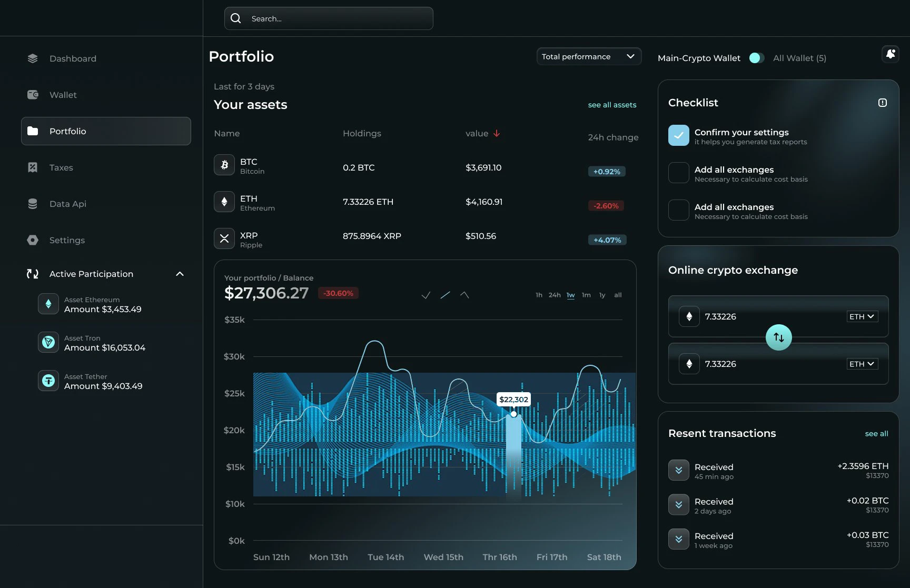Screen dimensions: 910x588
Task: Click the Checklist info icon
Action: point(883,103)
